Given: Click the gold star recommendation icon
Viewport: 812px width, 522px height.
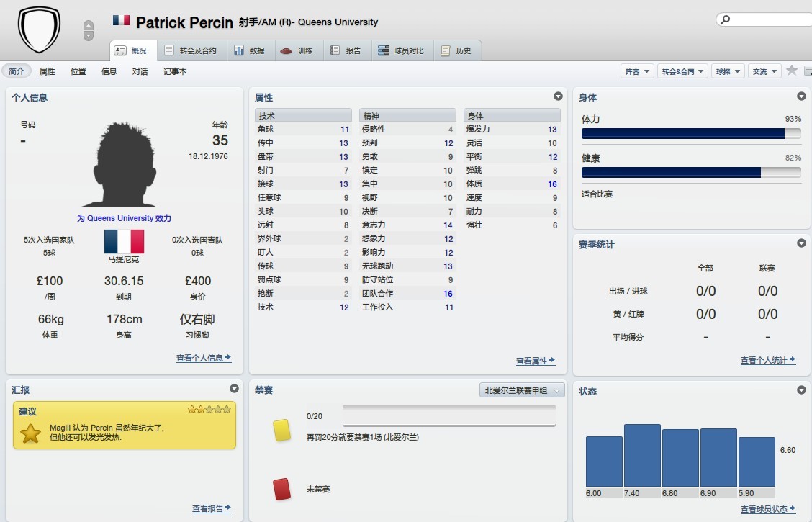Looking at the screenshot, I should pyautogui.click(x=30, y=433).
